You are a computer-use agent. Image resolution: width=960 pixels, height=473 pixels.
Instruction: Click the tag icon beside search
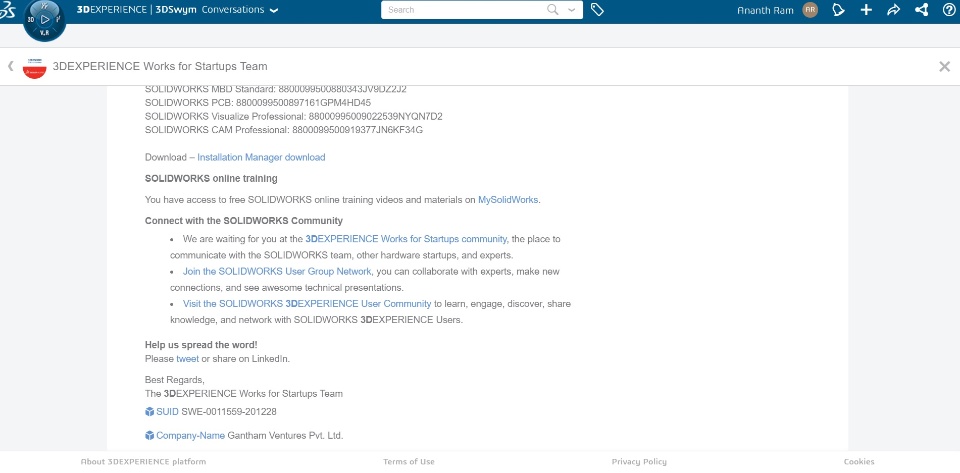pyautogui.click(x=597, y=10)
